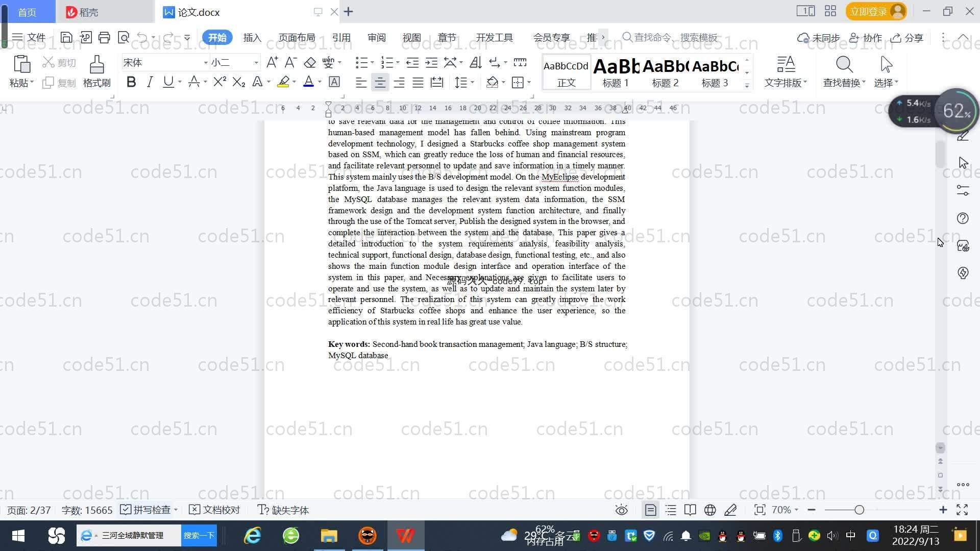The image size is (980, 551).
Task: Toggle eye protection mode icon
Action: pos(621,510)
